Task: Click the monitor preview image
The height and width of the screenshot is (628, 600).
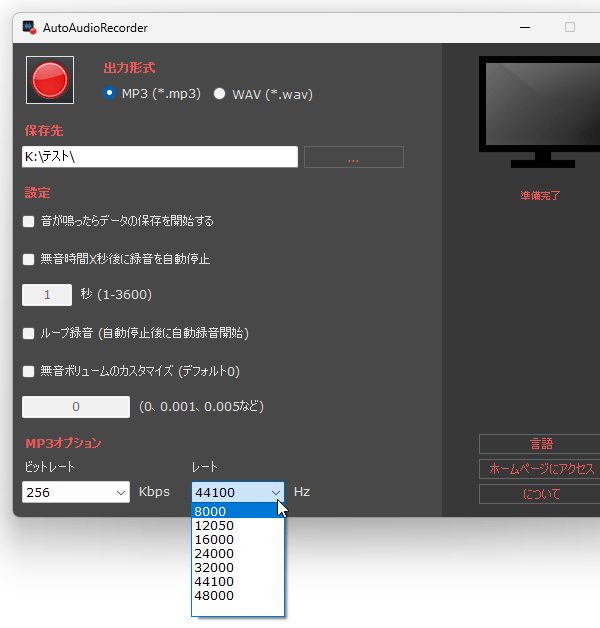Action: coord(540,112)
